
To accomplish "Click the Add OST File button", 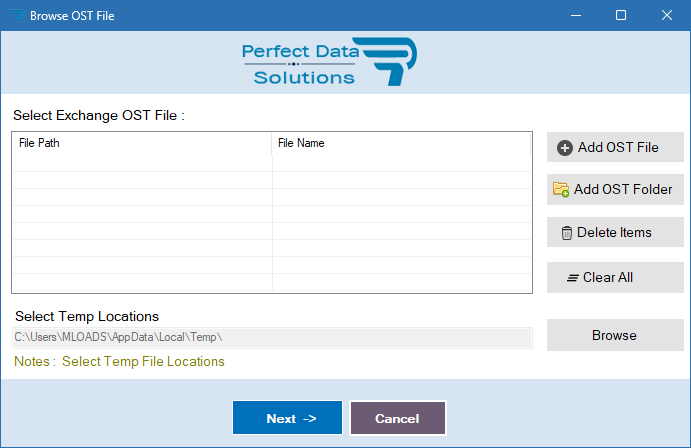I will 615,147.
